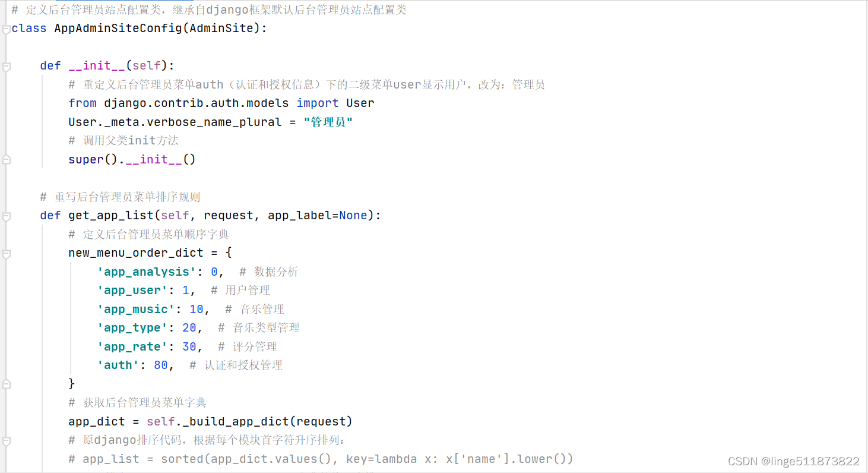Select the AdminSite base class name
The height and width of the screenshot is (473, 868).
(221, 28)
